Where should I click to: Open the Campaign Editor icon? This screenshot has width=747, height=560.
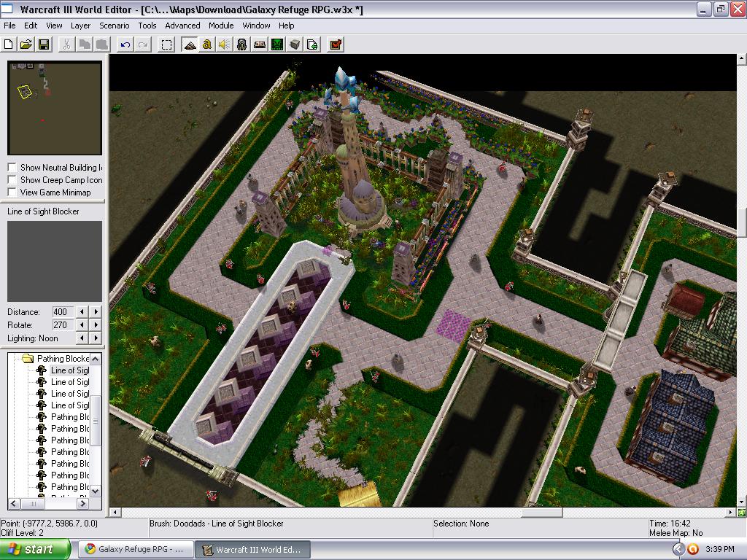coord(260,44)
